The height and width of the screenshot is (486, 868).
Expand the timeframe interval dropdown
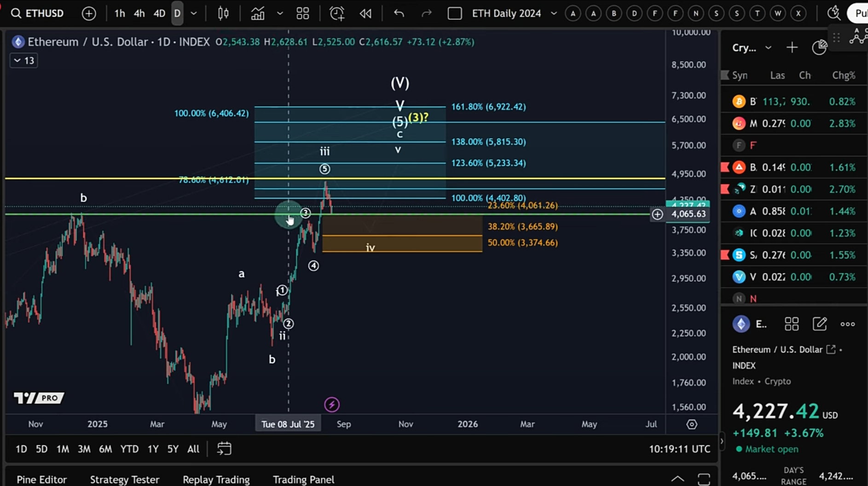(194, 13)
